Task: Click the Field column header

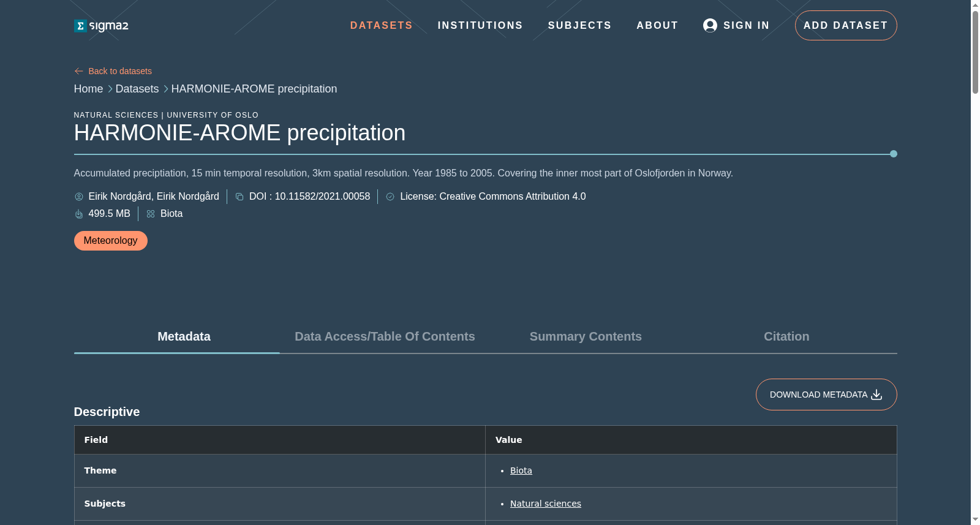Action: tap(280, 440)
